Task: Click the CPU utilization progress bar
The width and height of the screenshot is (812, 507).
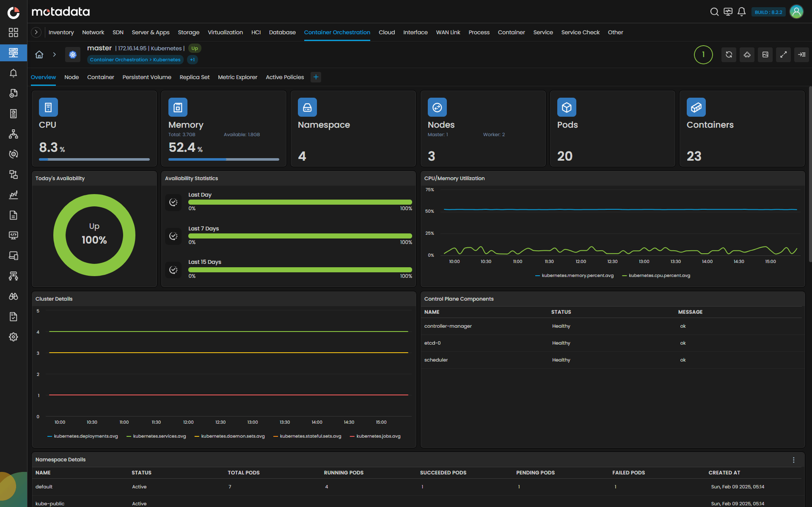Action: click(x=94, y=159)
